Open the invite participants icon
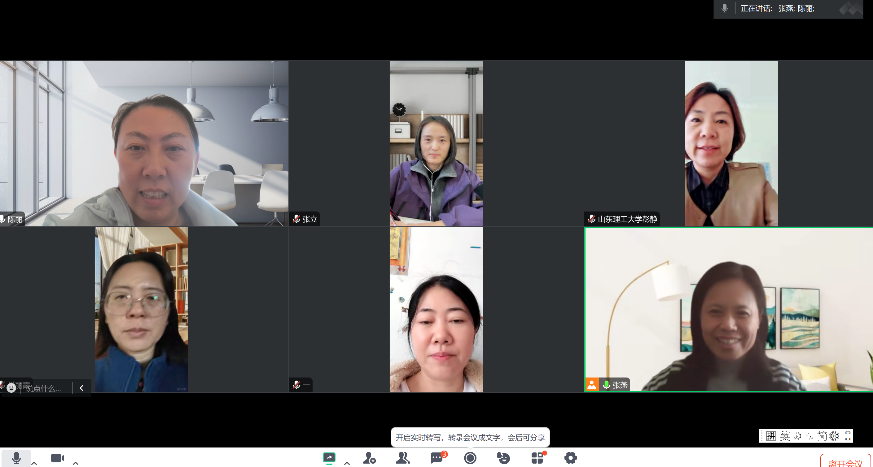The image size is (873, 467). click(369, 458)
